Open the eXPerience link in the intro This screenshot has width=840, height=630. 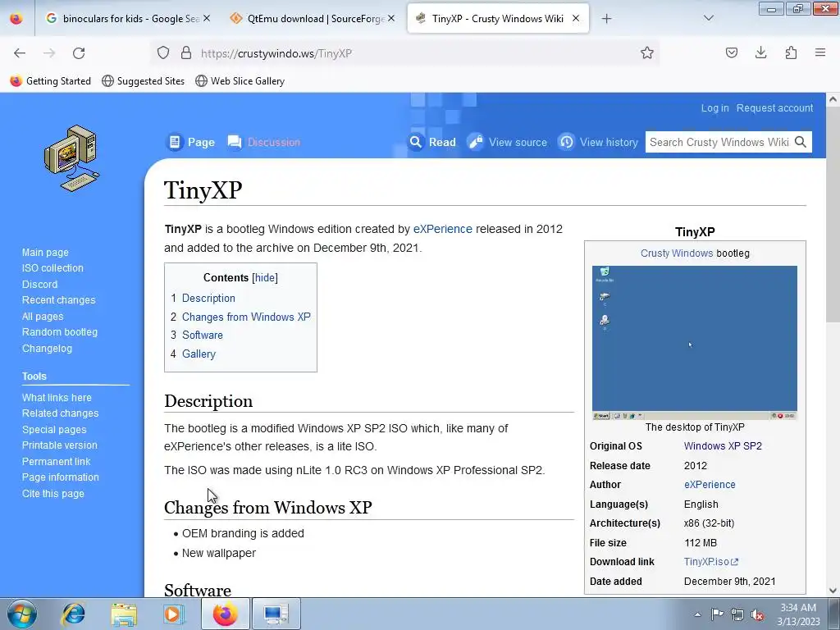442,229
